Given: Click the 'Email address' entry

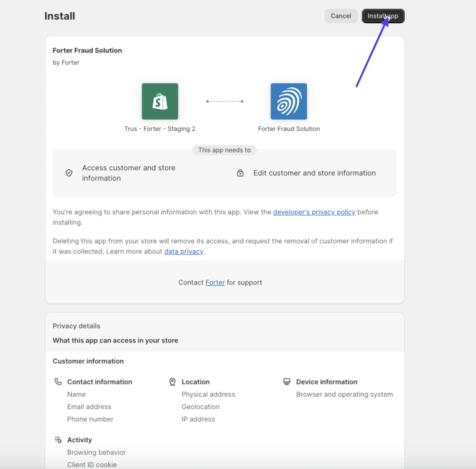Looking at the screenshot, I should [89, 407].
